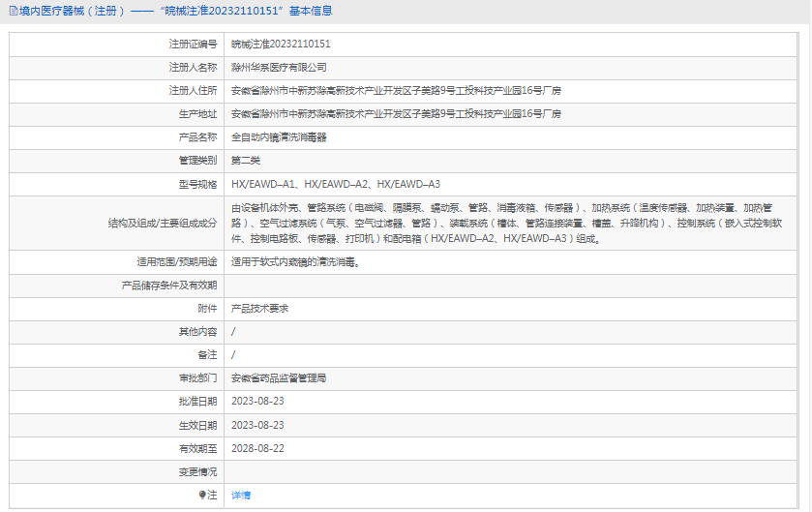Click the approving department 安徽省药品监督管理局
Image resolution: width=812 pixels, height=512 pixels.
(279, 378)
